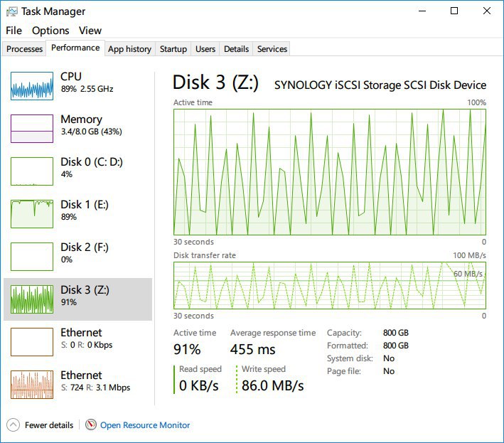
Task: Open the Options menu
Action: pos(50,31)
